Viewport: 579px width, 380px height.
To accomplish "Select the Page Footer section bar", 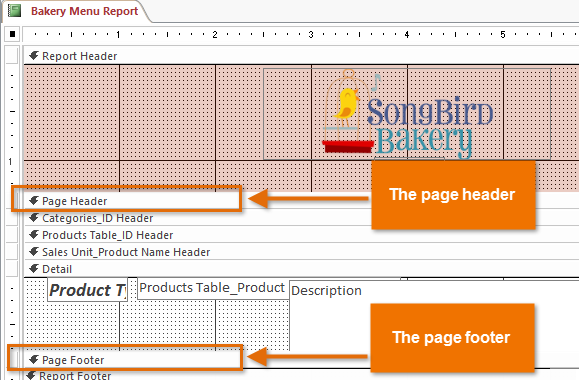I will pos(301,360).
